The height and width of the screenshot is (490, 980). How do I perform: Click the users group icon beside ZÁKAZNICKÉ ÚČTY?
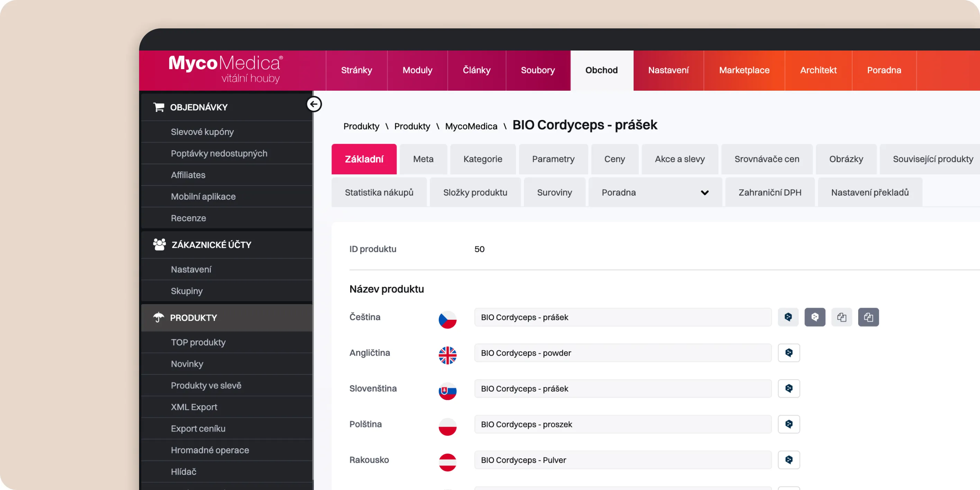[x=160, y=244]
